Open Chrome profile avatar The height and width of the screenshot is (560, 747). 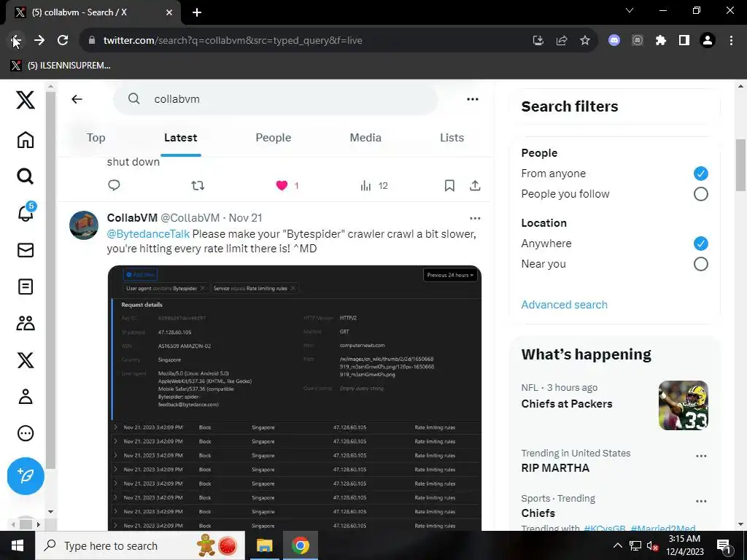(x=708, y=41)
